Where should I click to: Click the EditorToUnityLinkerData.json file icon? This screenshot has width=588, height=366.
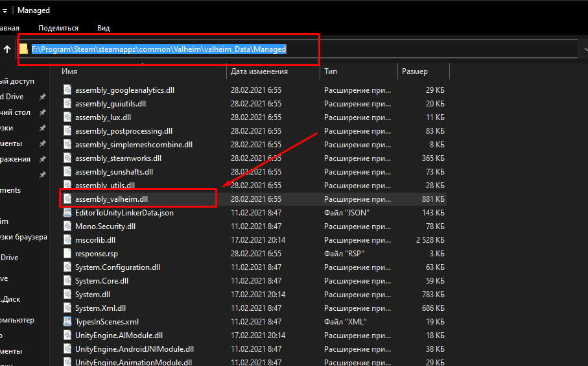point(67,213)
